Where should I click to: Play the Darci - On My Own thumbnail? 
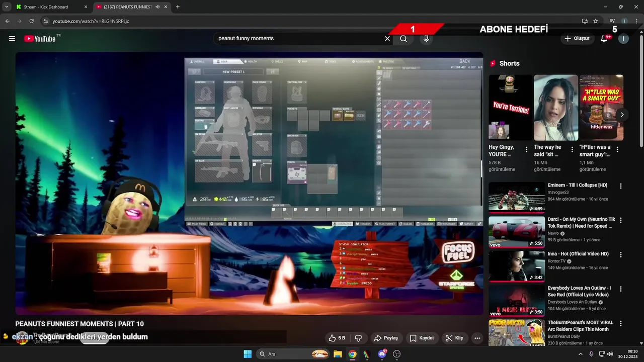517,232
